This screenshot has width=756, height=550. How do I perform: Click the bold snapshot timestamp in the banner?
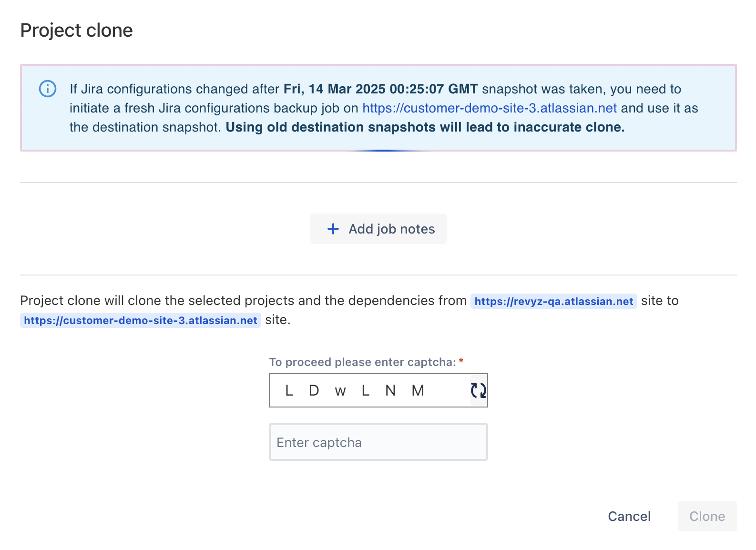click(380, 89)
